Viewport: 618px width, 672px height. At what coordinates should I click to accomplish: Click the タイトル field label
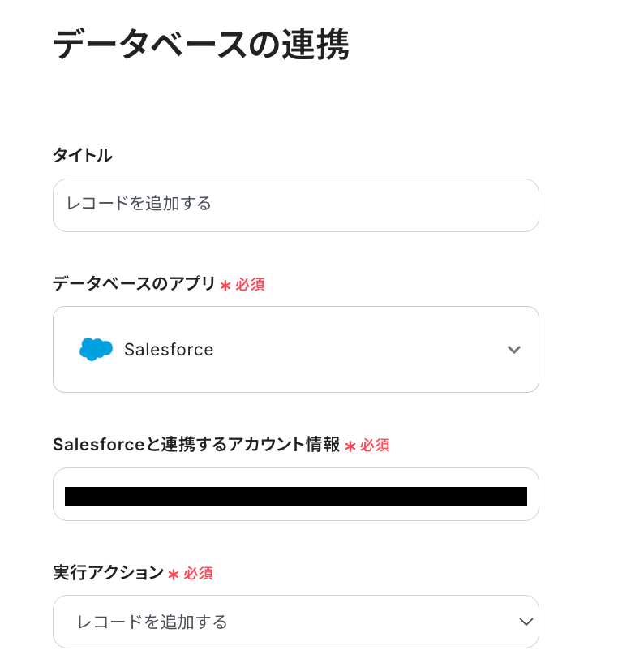coord(82,155)
